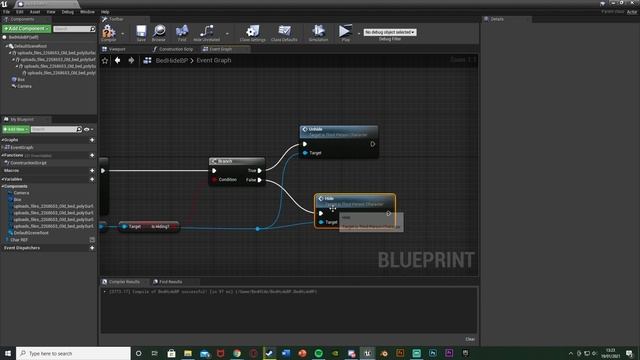This screenshot has width=640, height=360.
Task: Add a new variable with plus
Action: click(x=92, y=179)
